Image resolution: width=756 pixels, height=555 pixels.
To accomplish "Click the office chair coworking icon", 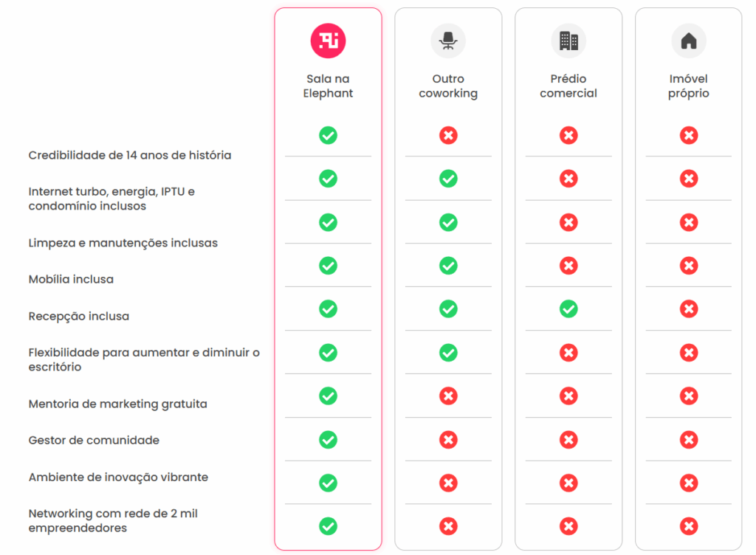I will tap(448, 41).
